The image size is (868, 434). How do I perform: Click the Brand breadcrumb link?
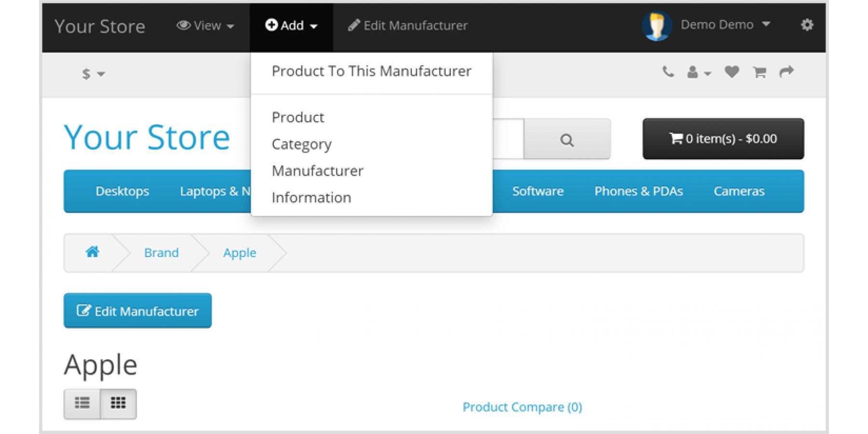pos(161,253)
